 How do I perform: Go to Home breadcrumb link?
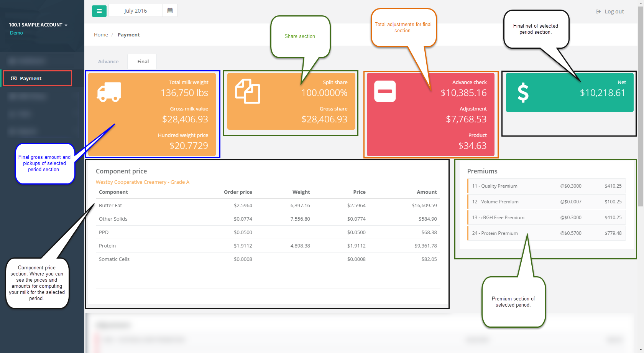(101, 35)
